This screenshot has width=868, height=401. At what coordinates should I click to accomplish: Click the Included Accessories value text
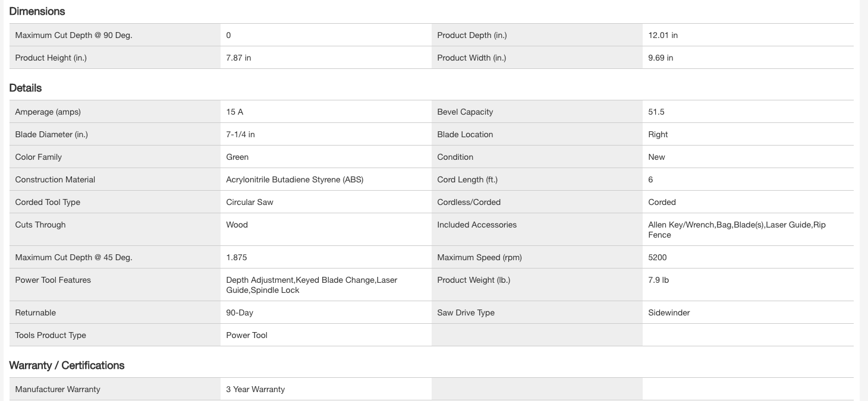736,229
